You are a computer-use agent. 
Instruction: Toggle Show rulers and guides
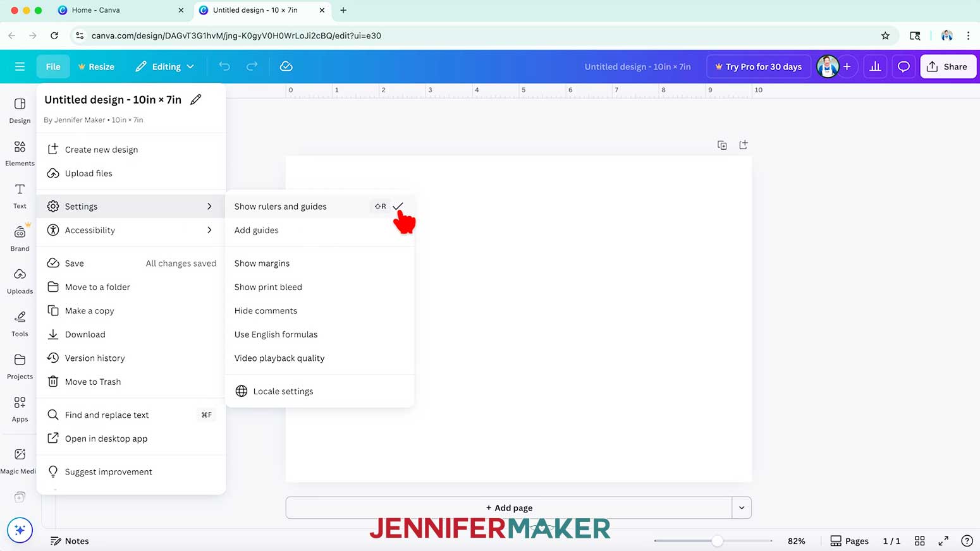click(319, 207)
